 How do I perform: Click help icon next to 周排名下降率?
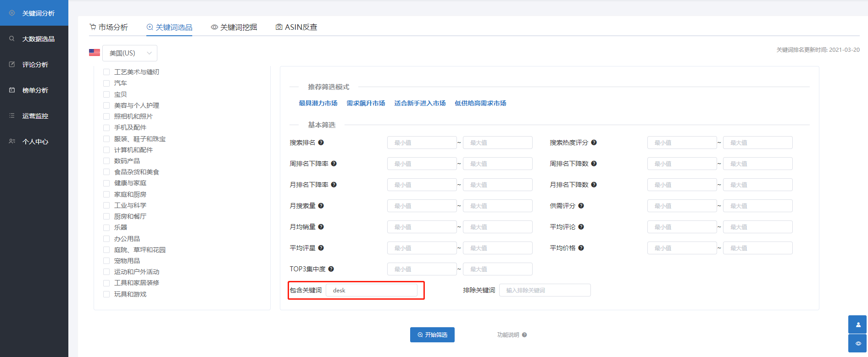click(334, 164)
